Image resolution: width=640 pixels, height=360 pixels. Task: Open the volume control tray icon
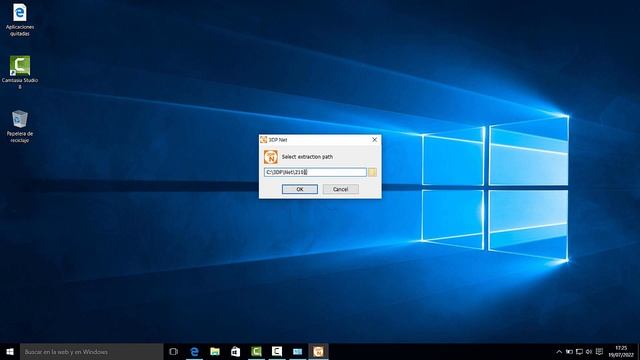pyautogui.click(x=589, y=351)
